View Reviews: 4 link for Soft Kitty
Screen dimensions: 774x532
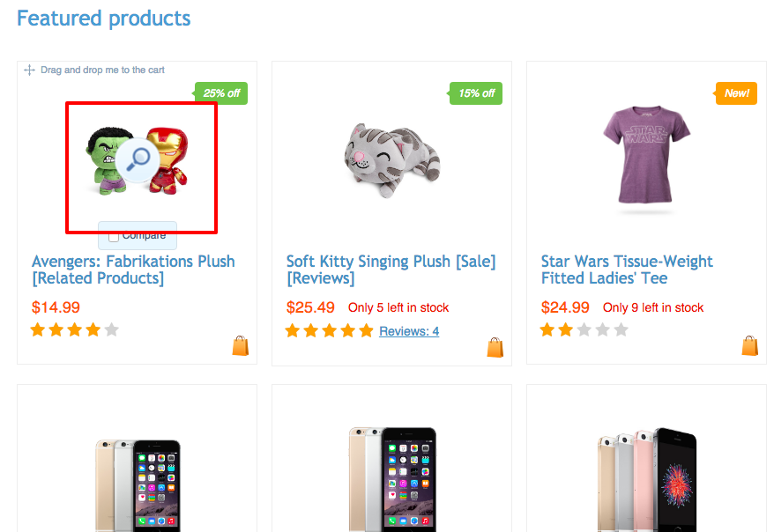pyautogui.click(x=409, y=331)
